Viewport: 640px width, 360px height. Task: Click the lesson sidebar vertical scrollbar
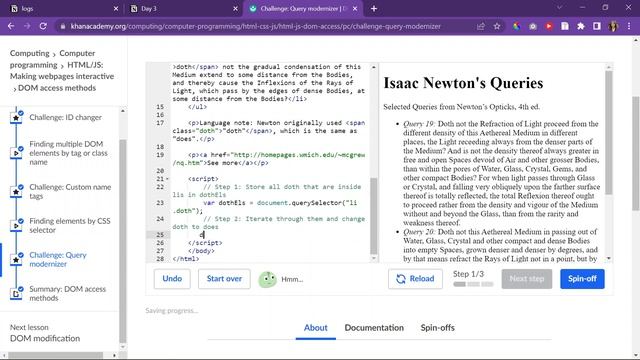click(x=122, y=241)
